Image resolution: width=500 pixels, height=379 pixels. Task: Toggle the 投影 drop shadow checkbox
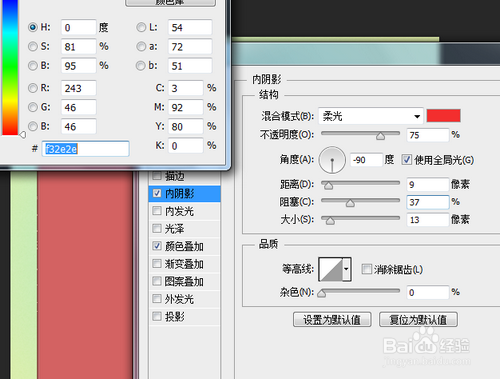point(157,316)
